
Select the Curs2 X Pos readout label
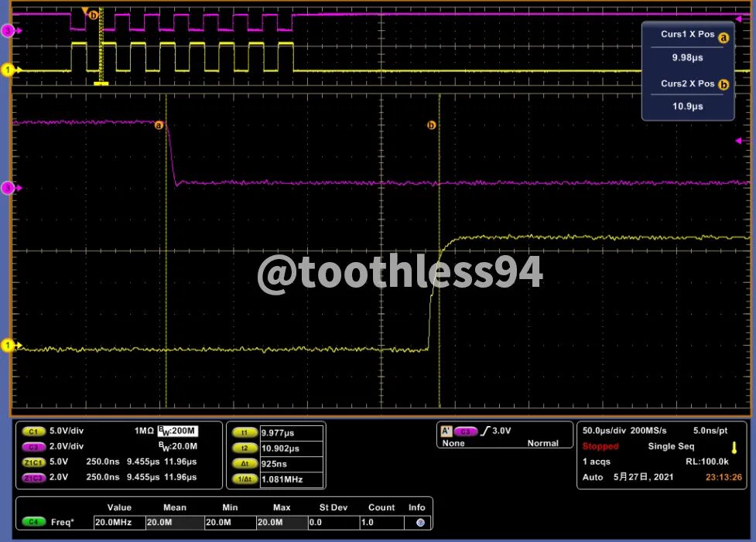[688, 84]
